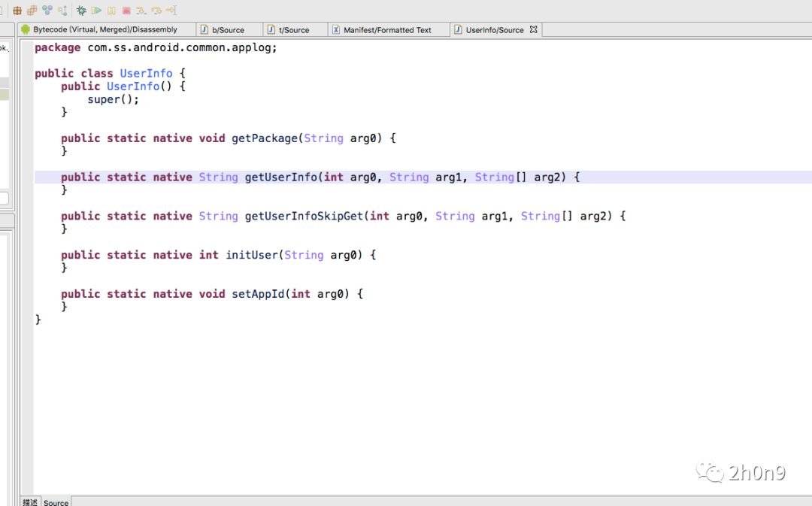The height and width of the screenshot is (506, 812).
Task: Click the UserInfo class name in declaration
Action: click(146, 73)
